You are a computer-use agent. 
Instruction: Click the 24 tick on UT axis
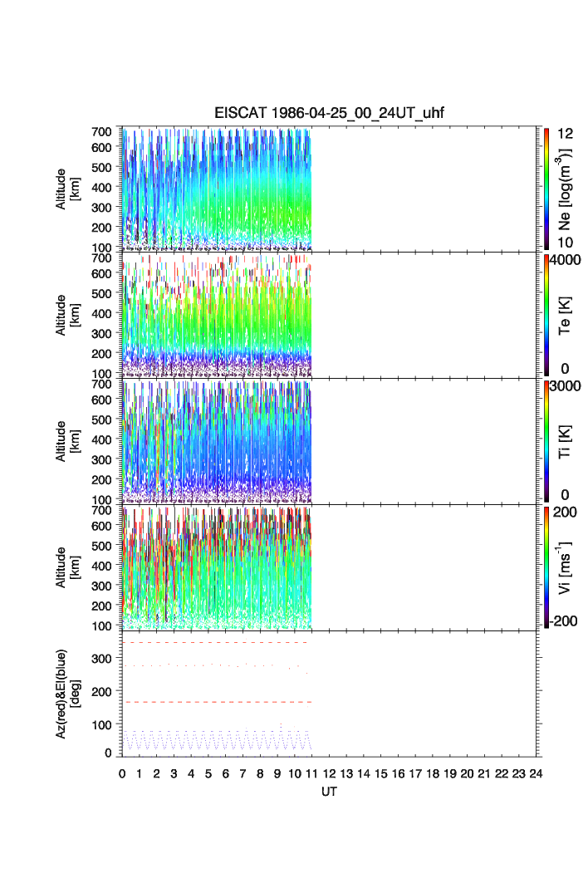tap(536, 773)
